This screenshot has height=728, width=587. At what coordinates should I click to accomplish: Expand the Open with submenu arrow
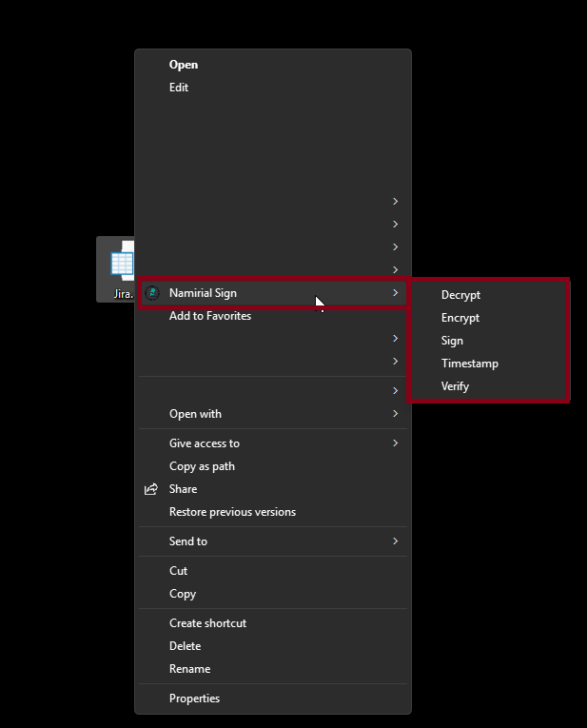coord(395,414)
